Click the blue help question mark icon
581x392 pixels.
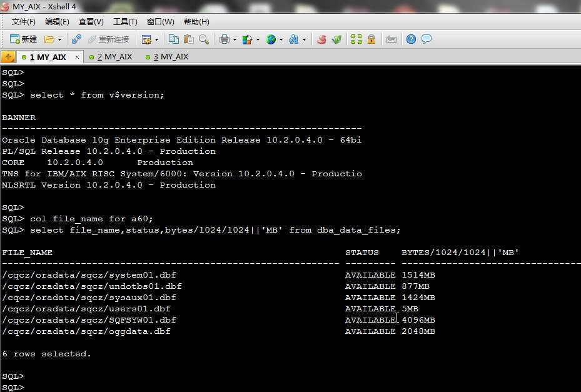(411, 39)
